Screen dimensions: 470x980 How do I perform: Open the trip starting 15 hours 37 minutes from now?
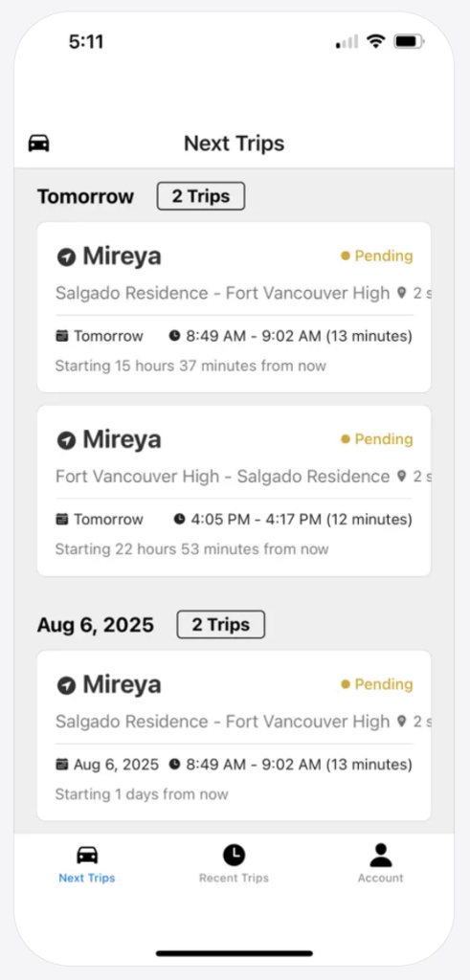click(x=234, y=307)
